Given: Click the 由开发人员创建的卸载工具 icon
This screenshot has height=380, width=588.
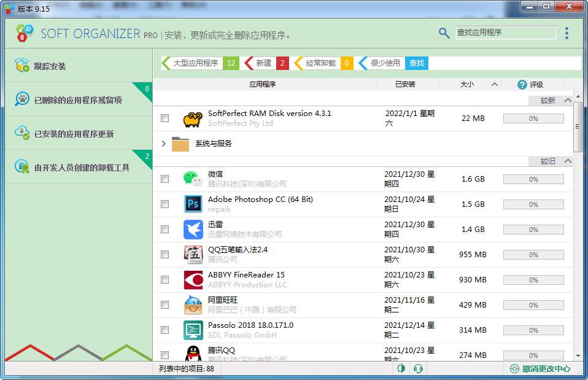Looking at the screenshot, I should coord(21,166).
